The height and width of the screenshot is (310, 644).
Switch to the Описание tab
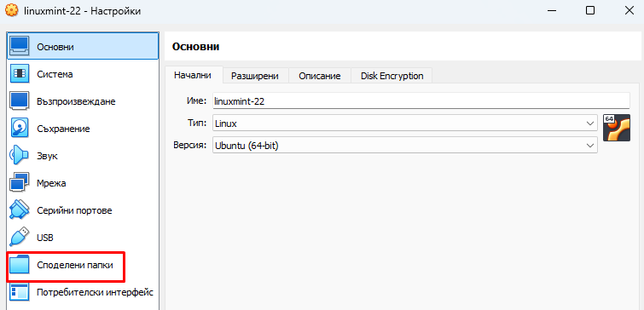320,76
